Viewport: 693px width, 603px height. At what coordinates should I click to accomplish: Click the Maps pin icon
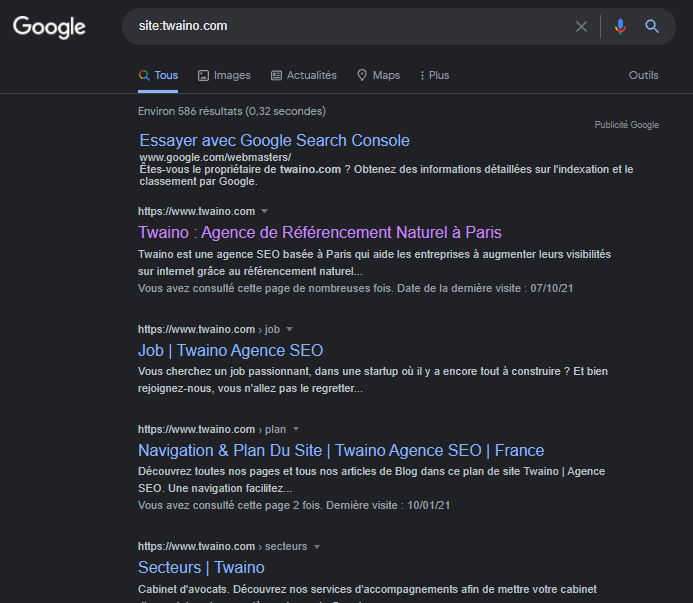click(362, 75)
